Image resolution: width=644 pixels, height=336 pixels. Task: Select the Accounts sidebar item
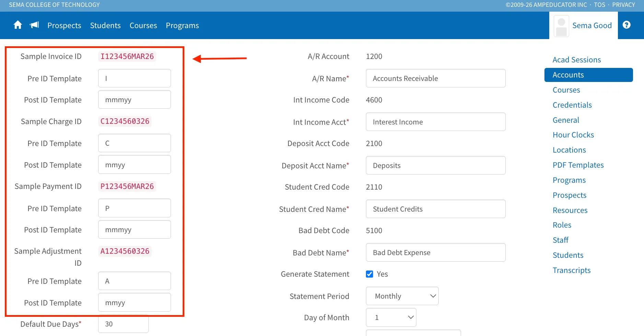(x=588, y=75)
